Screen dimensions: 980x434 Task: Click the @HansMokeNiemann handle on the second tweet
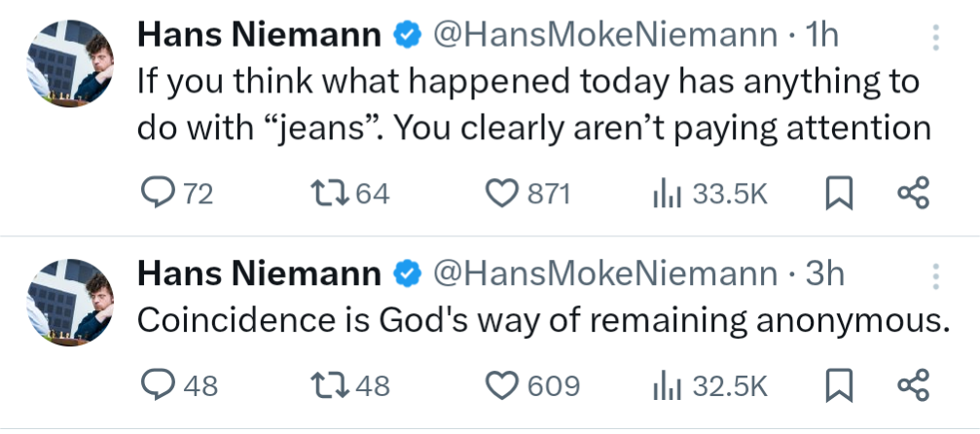point(603,275)
